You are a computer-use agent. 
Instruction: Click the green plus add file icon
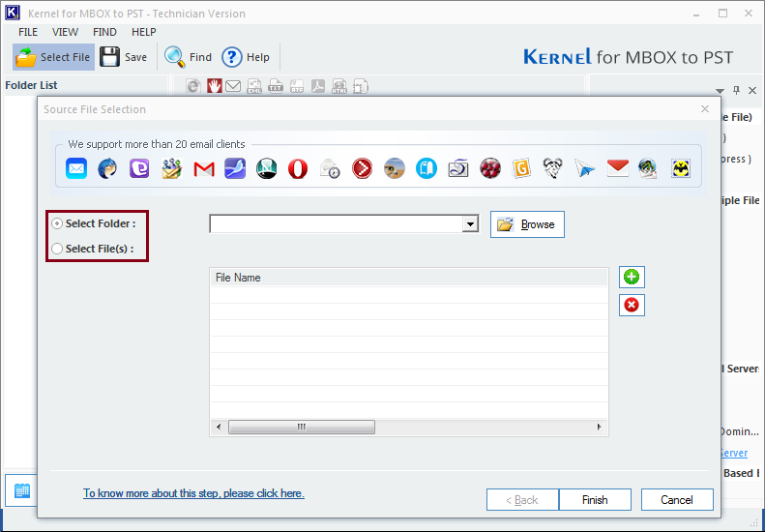coord(632,278)
